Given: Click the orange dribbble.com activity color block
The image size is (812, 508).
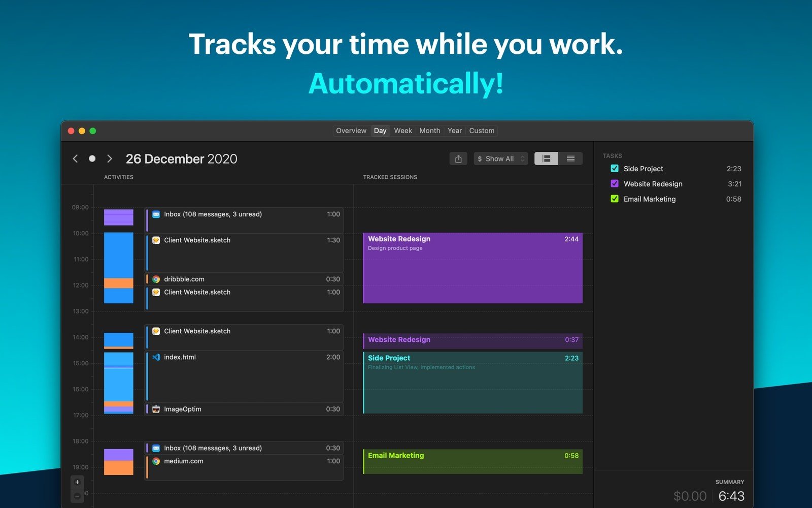Looking at the screenshot, I should click(118, 283).
